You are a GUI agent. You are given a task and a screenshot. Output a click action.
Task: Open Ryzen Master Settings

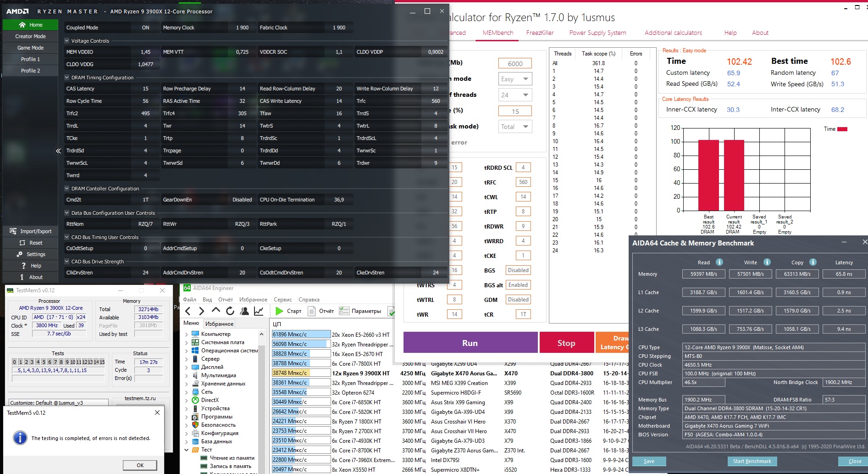(x=31, y=254)
